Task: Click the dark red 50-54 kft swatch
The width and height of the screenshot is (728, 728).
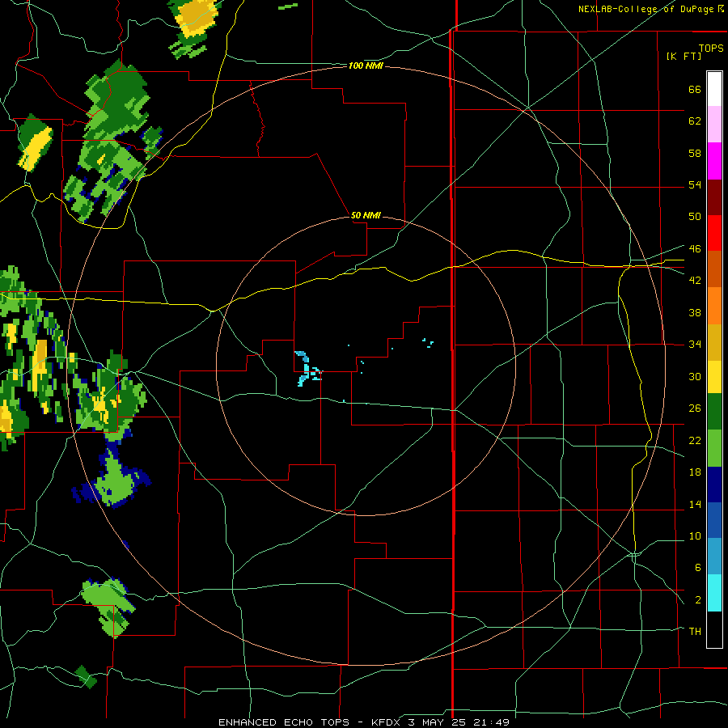Action: pos(714,197)
